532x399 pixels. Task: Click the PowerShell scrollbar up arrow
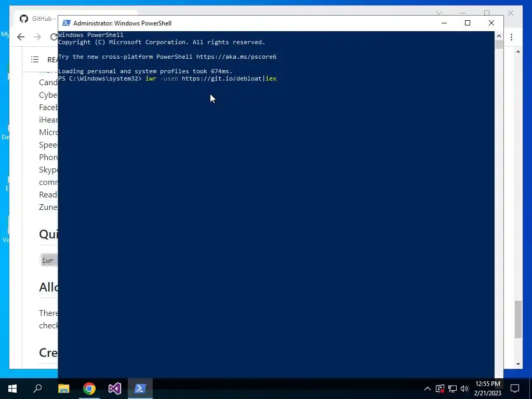[x=499, y=36]
